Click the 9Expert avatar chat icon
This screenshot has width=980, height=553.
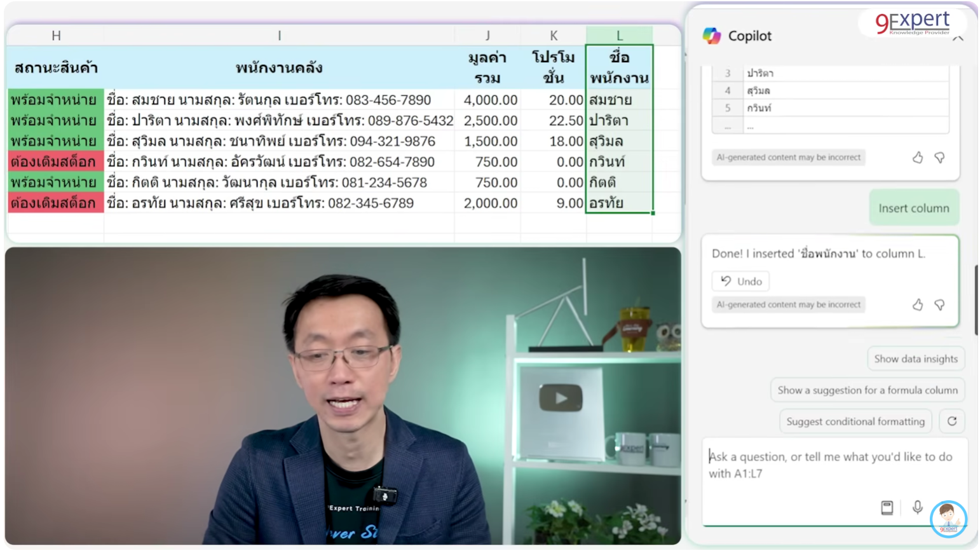click(948, 518)
